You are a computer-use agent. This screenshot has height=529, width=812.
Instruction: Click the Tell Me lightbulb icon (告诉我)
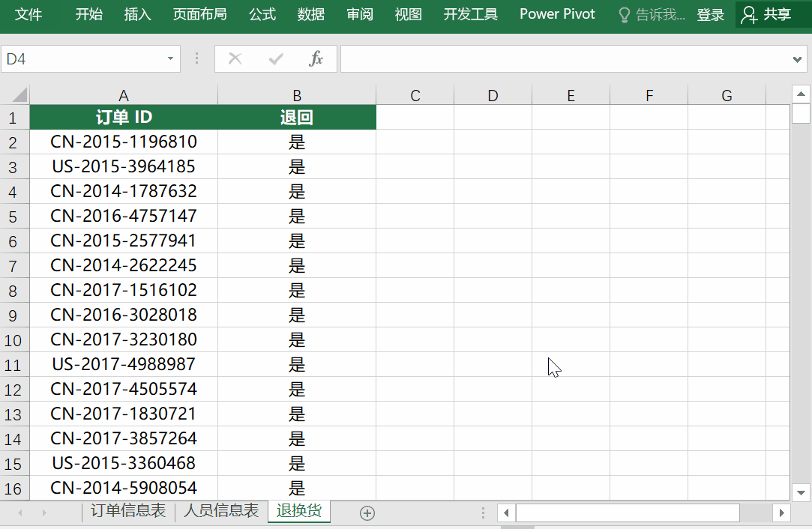[x=625, y=15]
